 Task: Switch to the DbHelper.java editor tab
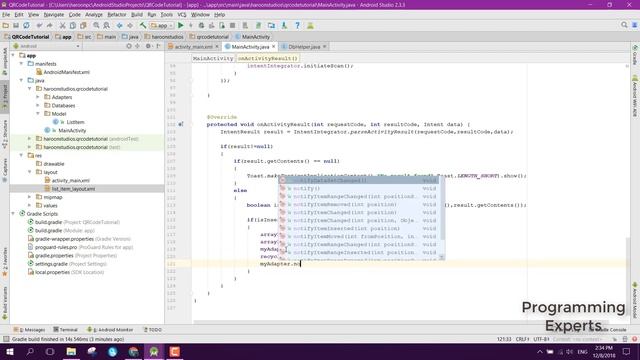(x=304, y=47)
